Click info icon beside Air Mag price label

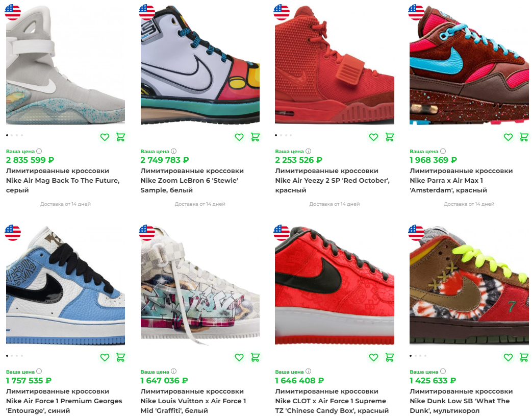coord(39,151)
